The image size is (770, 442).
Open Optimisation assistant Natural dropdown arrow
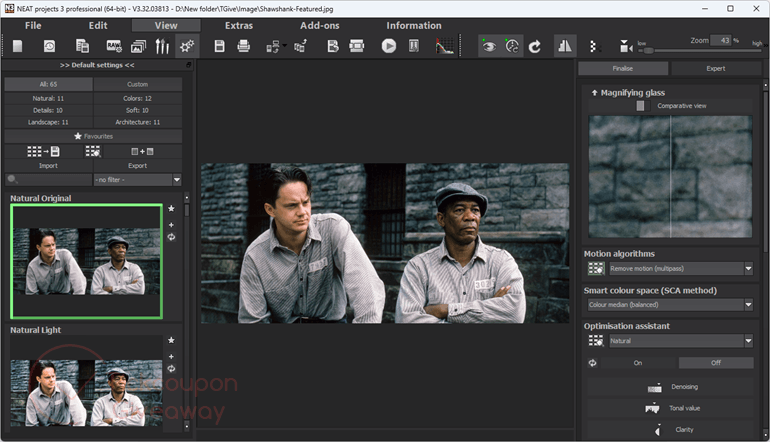748,341
